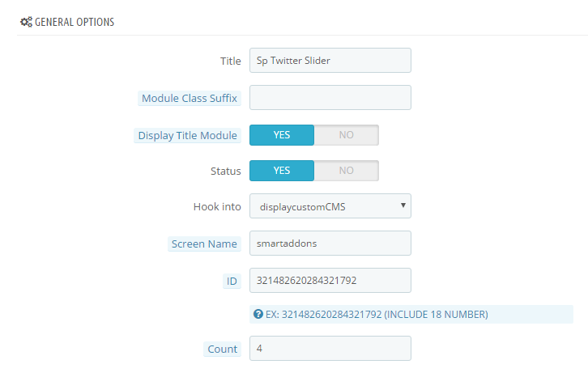Click the Screen Name label
The width and height of the screenshot is (588, 377).
(204, 244)
